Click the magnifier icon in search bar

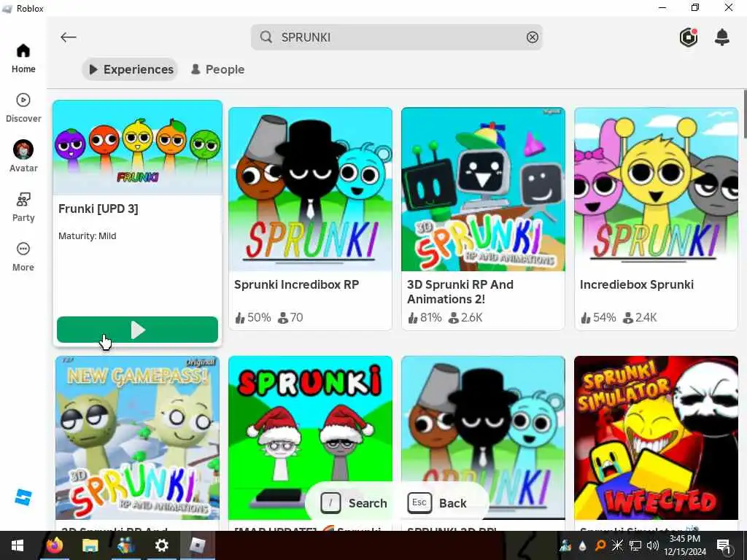pyautogui.click(x=266, y=37)
